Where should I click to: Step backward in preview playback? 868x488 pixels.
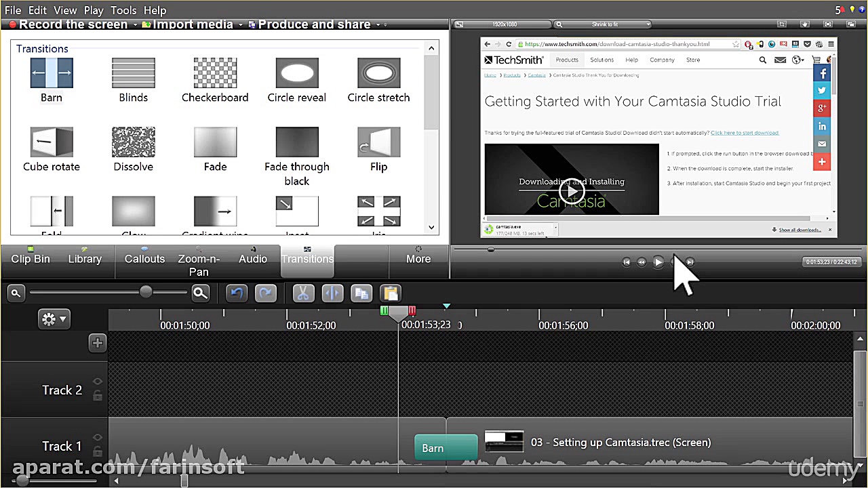tap(642, 262)
